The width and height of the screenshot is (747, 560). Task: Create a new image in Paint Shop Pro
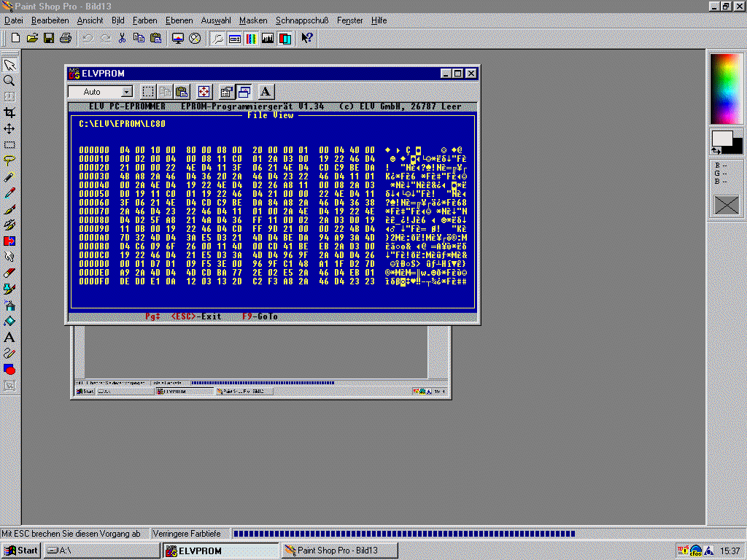tap(15, 38)
